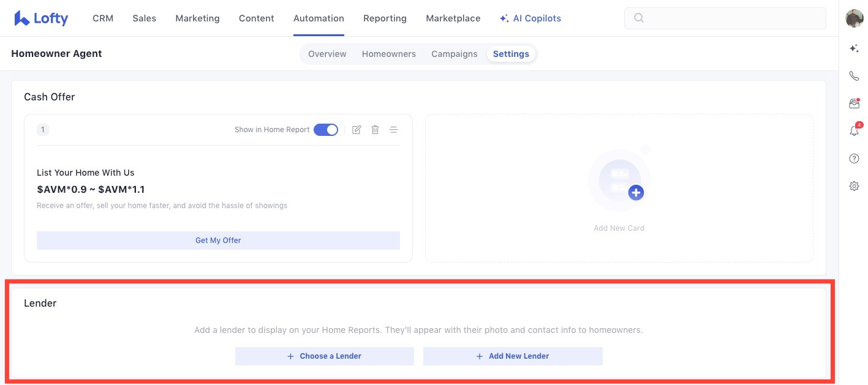
Task: Toggle off Show in Home Report
Action: click(x=326, y=130)
